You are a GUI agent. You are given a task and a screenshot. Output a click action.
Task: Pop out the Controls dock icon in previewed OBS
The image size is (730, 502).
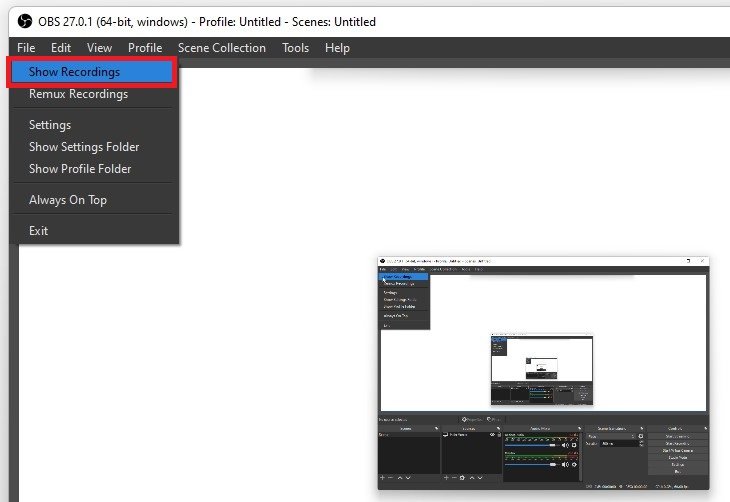click(x=705, y=428)
